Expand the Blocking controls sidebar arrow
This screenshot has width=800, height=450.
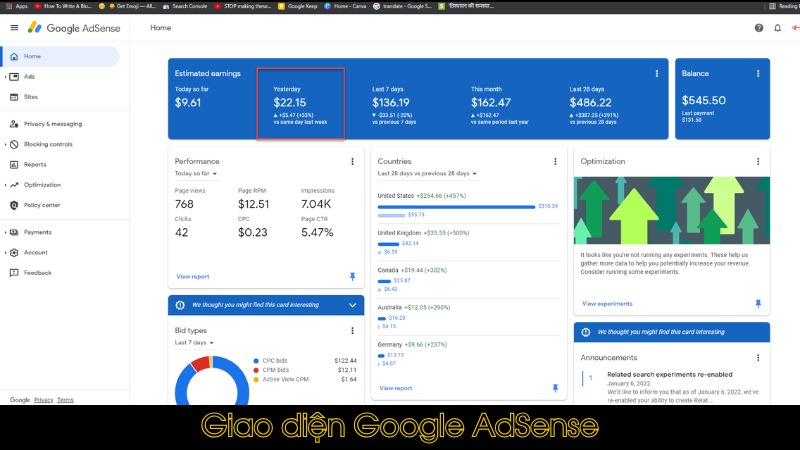click(5, 144)
